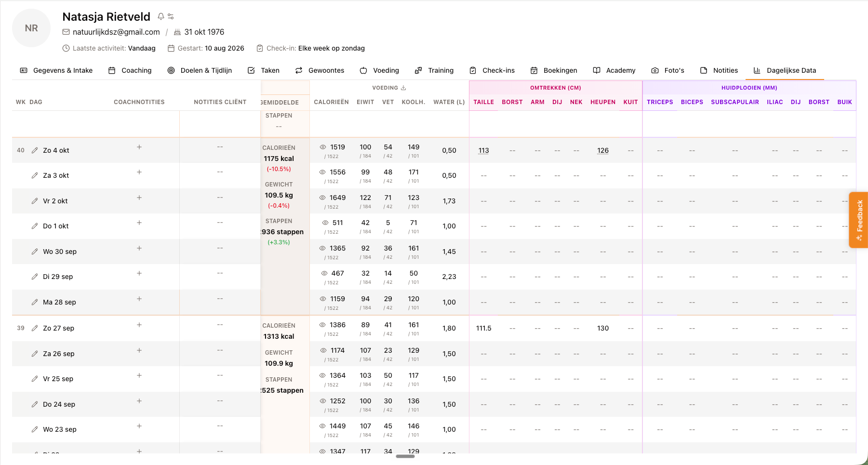Screen dimensions: 868x465
Task: Edit the Ma 28 sep entry
Action: click(x=35, y=302)
